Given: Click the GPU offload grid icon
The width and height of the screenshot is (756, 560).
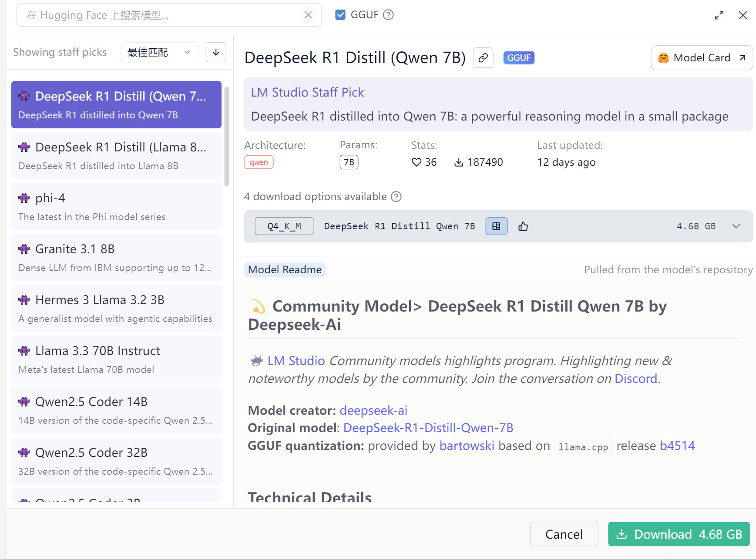Looking at the screenshot, I should 497,226.
